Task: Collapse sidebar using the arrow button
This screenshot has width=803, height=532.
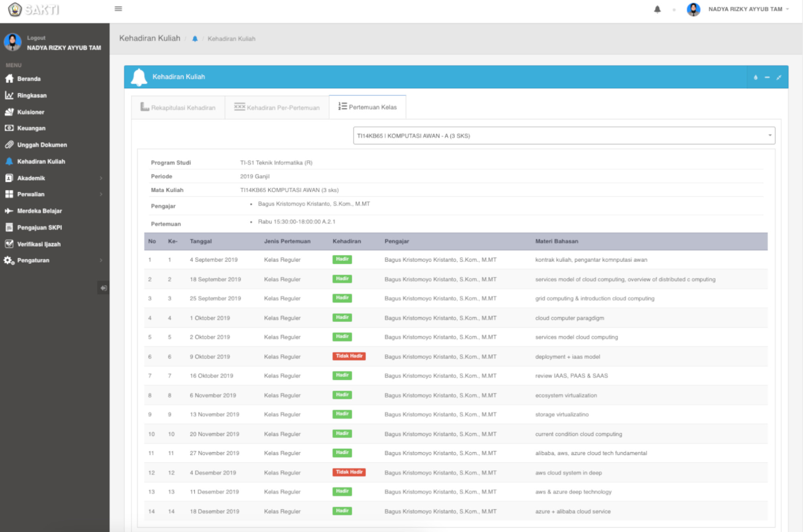Action: point(103,288)
